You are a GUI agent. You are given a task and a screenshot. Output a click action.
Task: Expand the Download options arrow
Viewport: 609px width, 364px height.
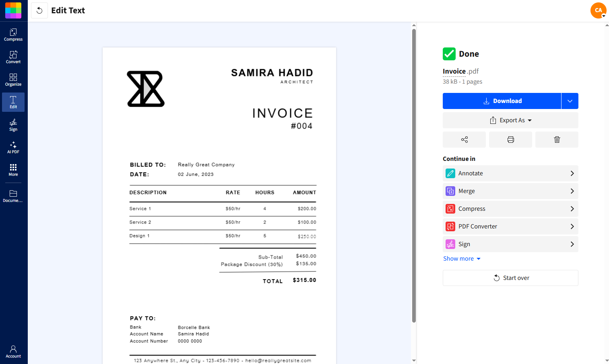570,101
